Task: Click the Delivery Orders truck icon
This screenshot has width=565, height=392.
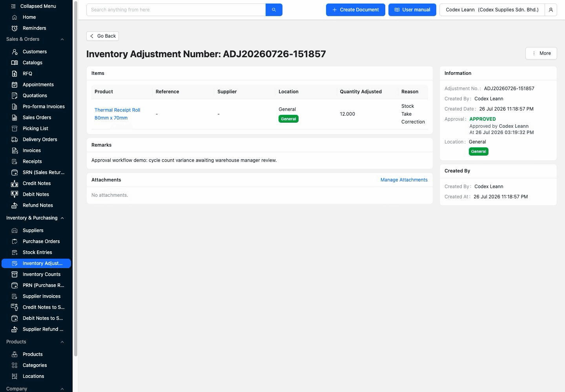Action: coord(15,140)
